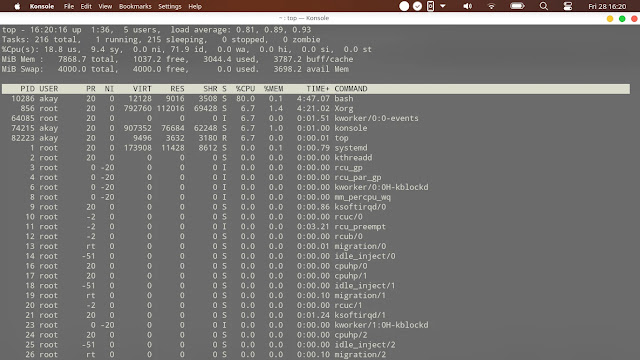Open the search magnifier icon

coord(544,6)
